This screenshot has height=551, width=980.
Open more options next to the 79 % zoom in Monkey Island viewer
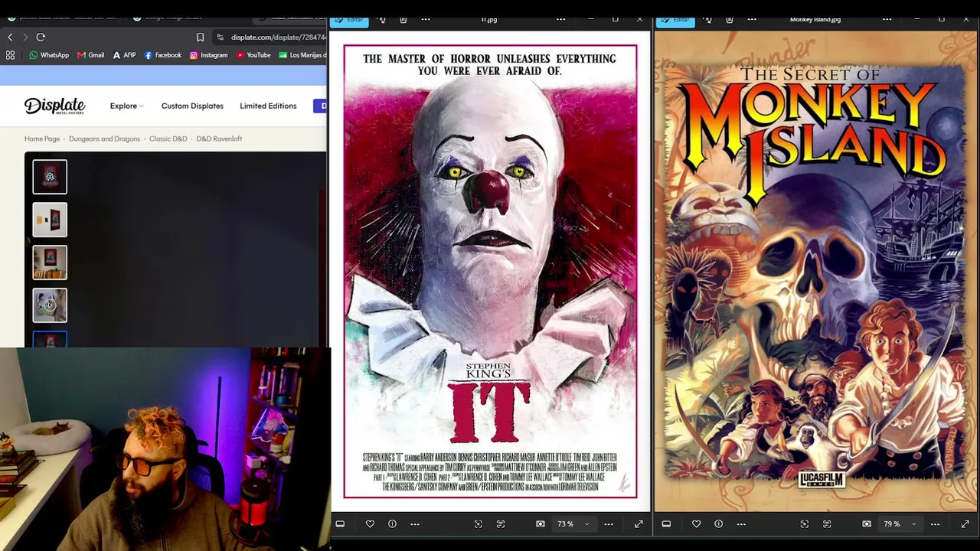pos(935,524)
